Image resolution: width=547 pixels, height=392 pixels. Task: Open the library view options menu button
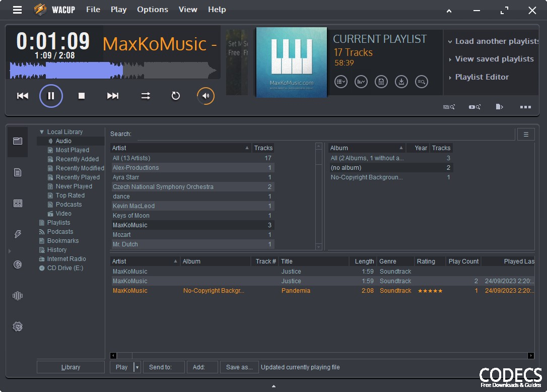point(526,134)
